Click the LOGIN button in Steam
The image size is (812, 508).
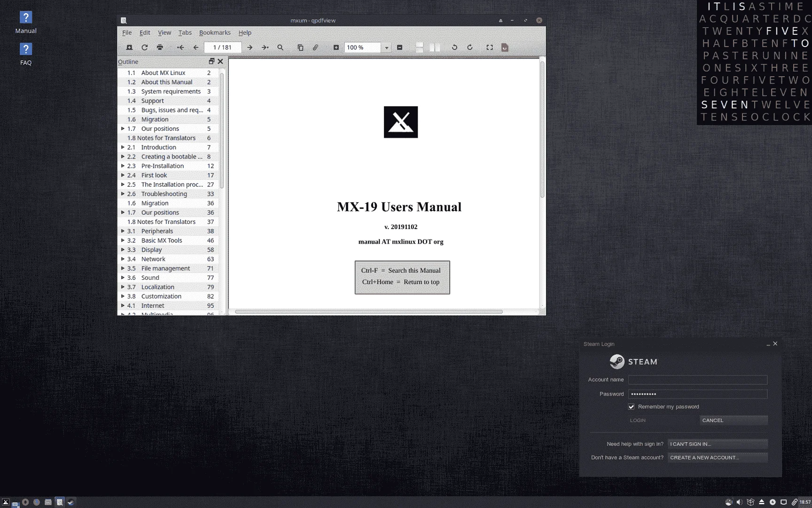tap(663, 421)
